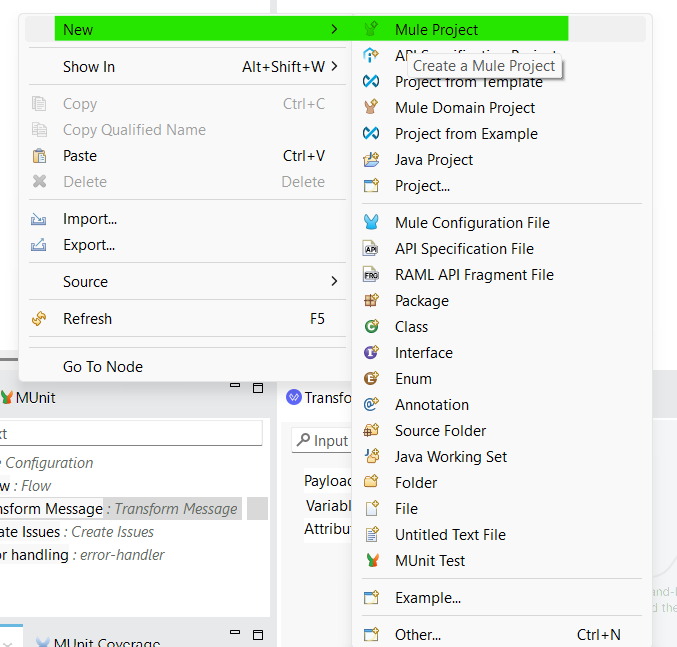The image size is (677, 647).
Task: Click the Java Project icon
Action: click(371, 160)
